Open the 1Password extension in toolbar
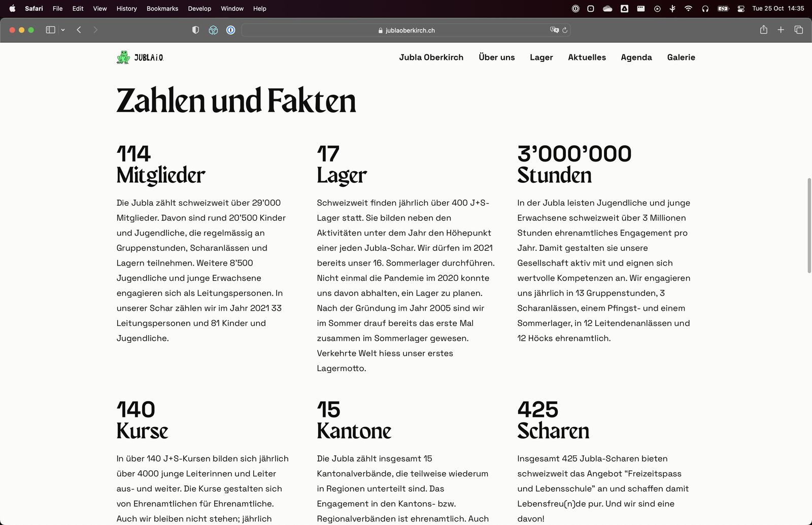 click(230, 30)
